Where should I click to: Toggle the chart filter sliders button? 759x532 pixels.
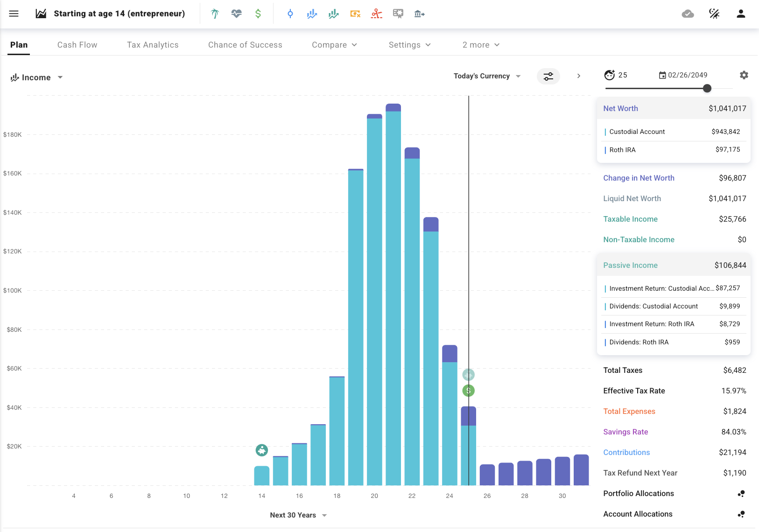[548, 76]
